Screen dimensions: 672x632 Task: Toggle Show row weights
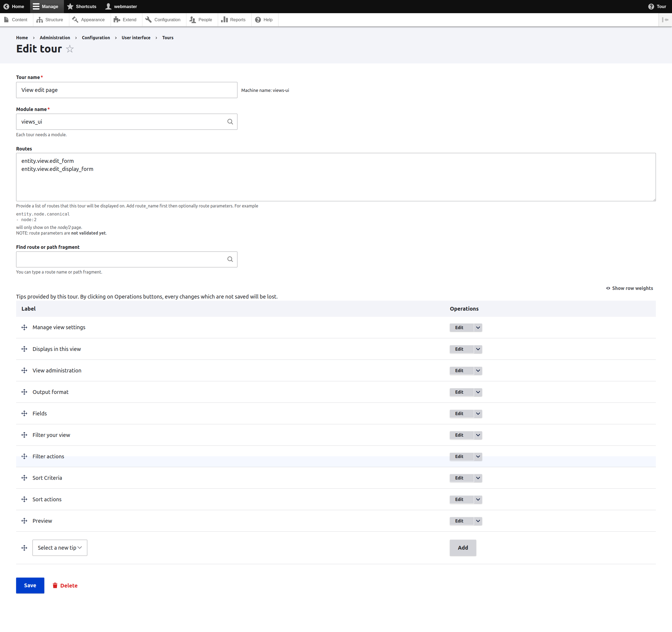[629, 288]
